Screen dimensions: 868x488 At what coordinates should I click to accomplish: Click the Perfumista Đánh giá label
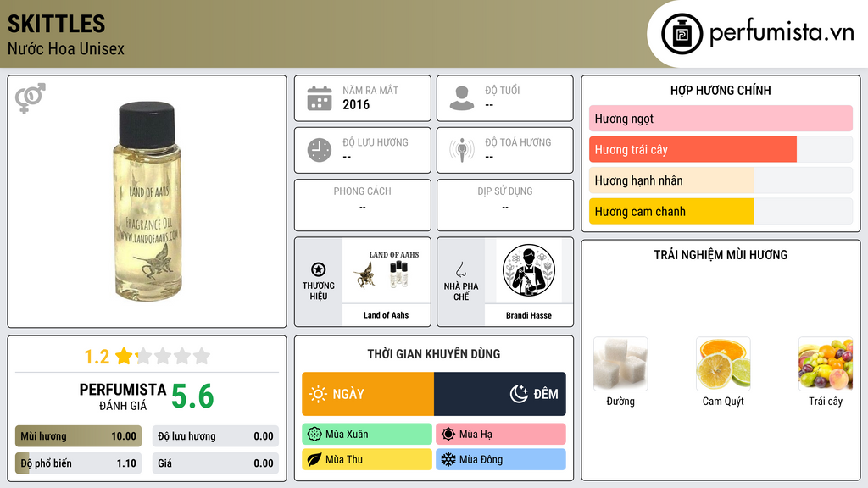(x=123, y=396)
